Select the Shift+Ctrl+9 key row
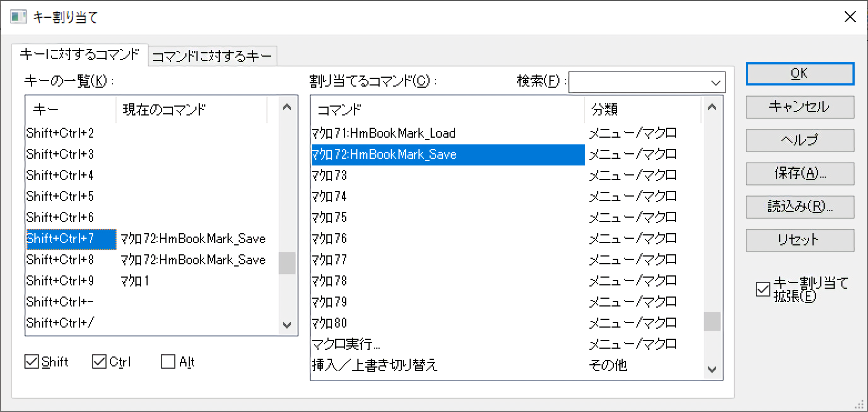The image size is (868, 412). pos(60,281)
